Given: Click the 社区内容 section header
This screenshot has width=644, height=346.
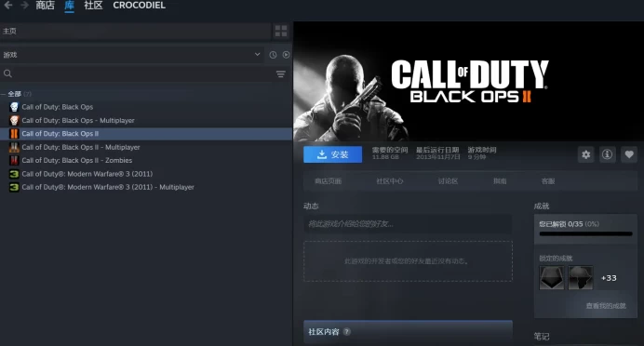Looking at the screenshot, I should pos(408,332).
